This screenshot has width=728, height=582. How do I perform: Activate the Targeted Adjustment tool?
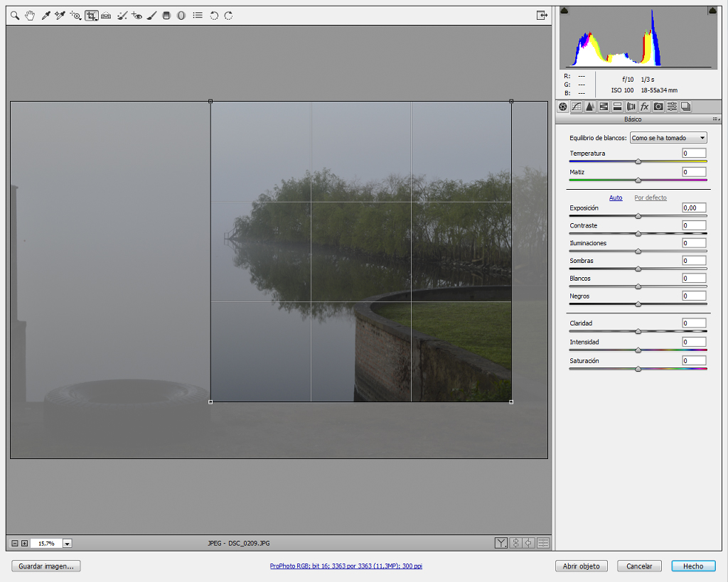click(x=75, y=16)
